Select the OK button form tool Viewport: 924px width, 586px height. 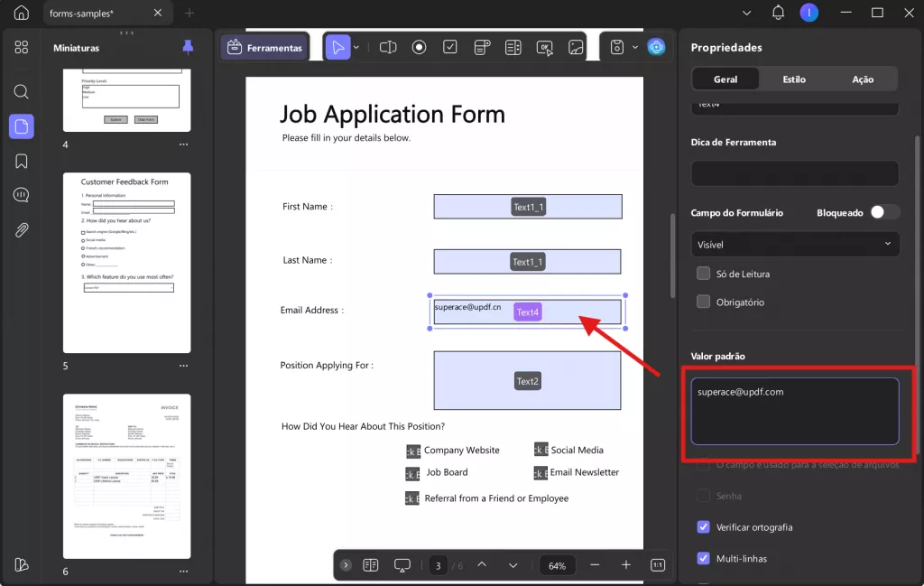(544, 48)
